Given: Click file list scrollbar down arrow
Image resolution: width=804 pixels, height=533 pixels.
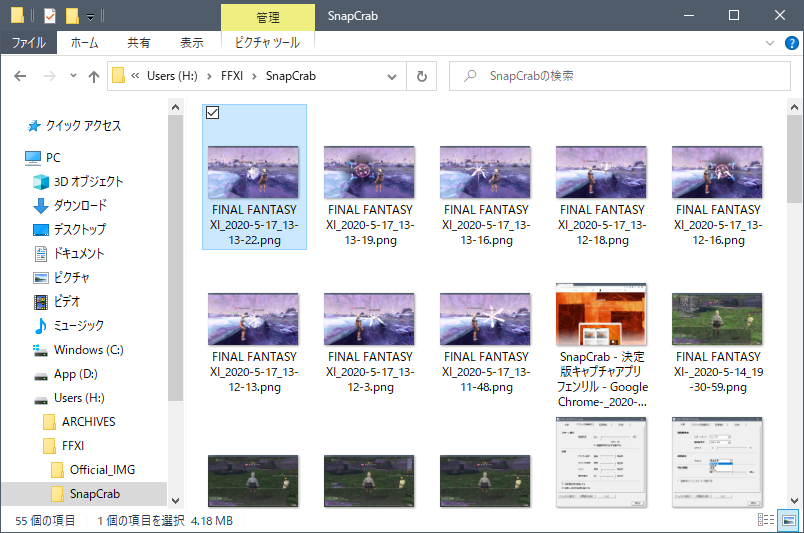Looking at the screenshot, I should coord(794,501).
